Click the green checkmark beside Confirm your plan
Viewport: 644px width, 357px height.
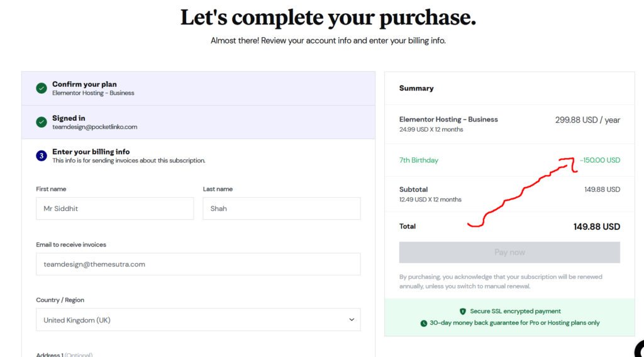point(42,88)
